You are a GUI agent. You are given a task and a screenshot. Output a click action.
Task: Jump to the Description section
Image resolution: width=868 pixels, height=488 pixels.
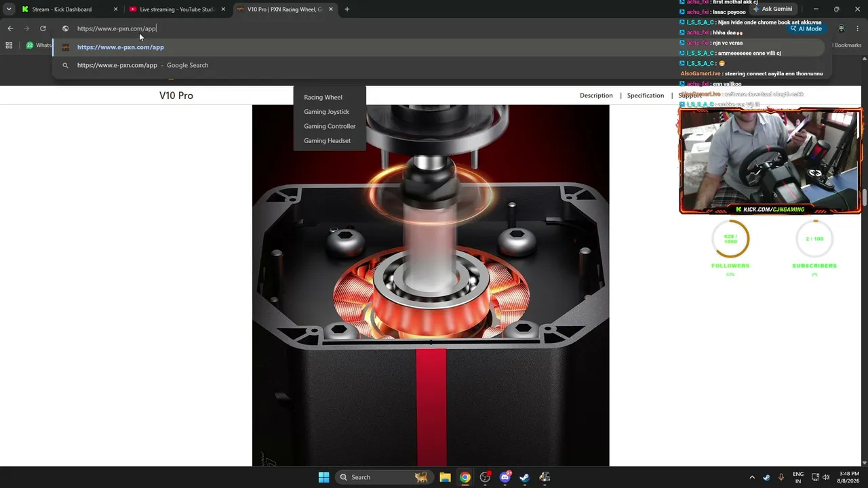596,96
